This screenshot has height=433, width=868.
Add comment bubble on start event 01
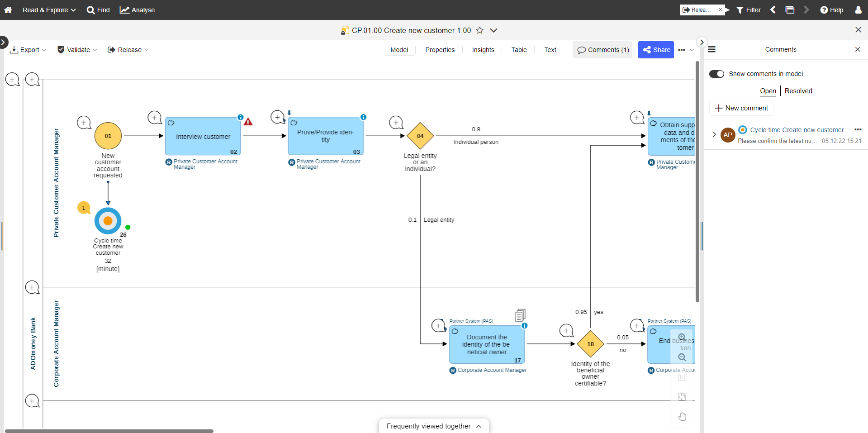pos(84,123)
